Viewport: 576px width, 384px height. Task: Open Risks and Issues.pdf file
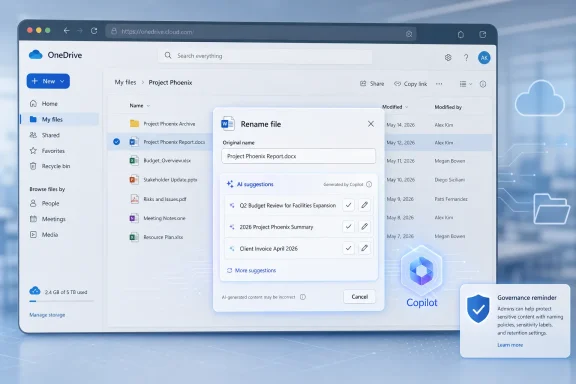tap(165, 199)
